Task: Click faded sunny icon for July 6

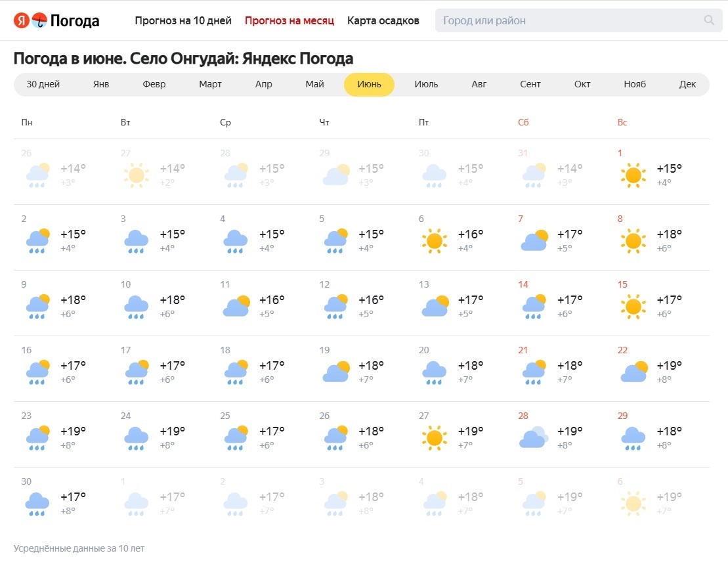Action: tap(633, 504)
